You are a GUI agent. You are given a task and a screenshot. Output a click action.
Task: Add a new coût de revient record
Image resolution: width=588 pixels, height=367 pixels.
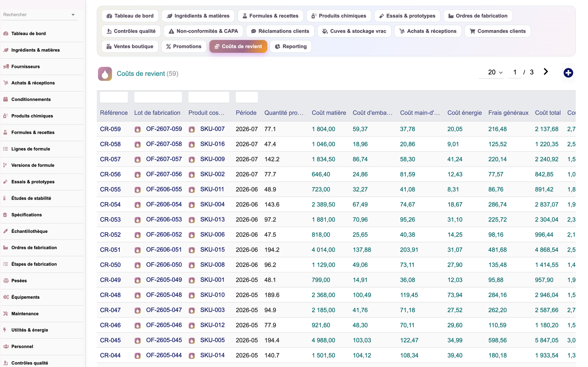click(568, 73)
